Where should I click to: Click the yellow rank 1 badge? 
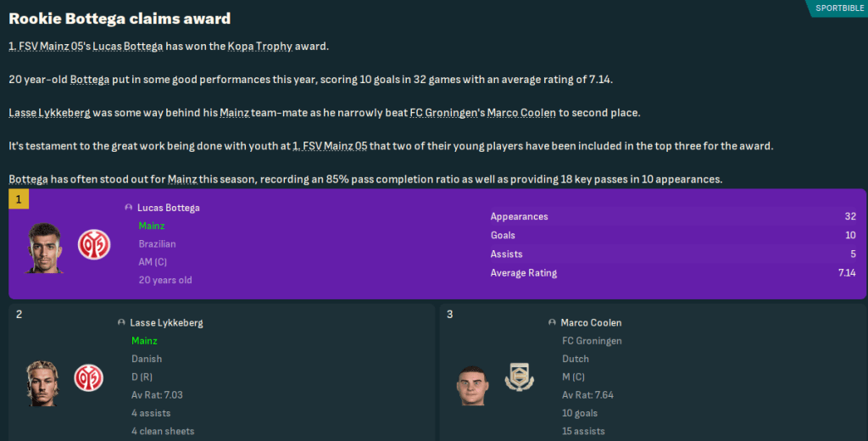(x=19, y=200)
